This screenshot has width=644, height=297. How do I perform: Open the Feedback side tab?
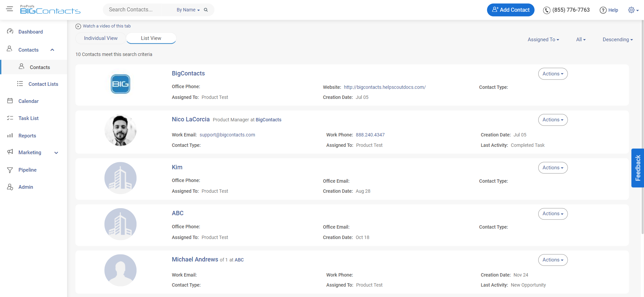(x=638, y=168)
